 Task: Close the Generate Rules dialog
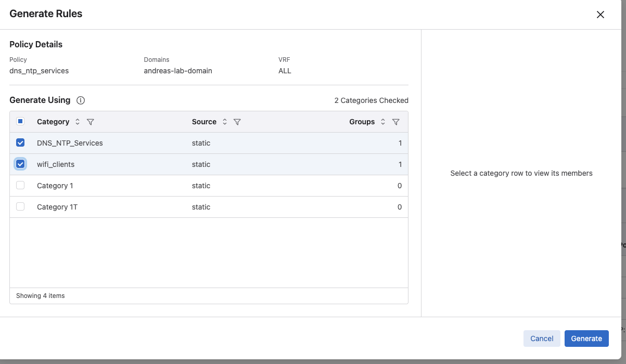[600, 15]
